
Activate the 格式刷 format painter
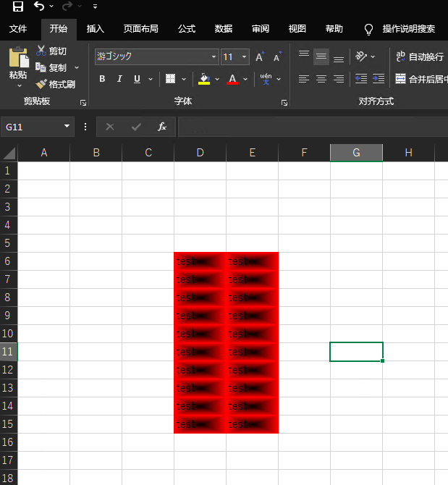tap(55, 84)
